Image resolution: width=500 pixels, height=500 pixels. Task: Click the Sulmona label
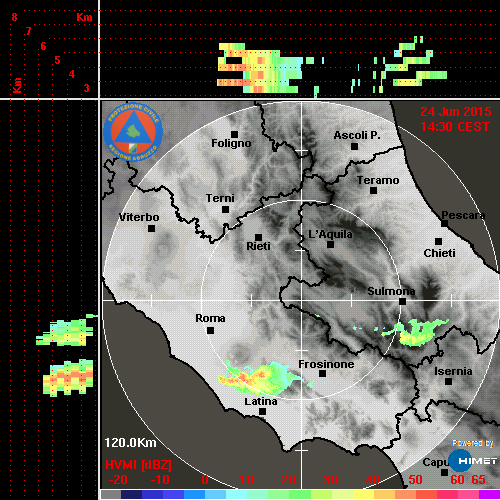click(x=391, y=291)
